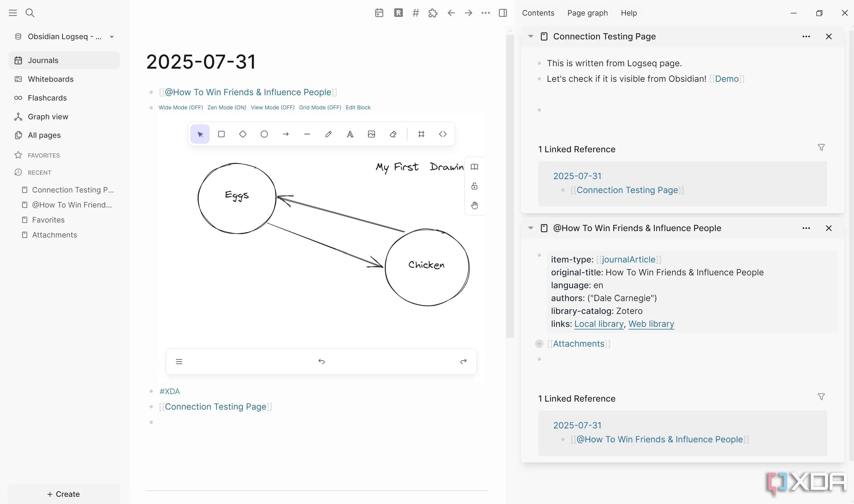Undo the last drawing action
This screenshot has width=854, height=504.
pyautogui.click(x=322, y=361)
